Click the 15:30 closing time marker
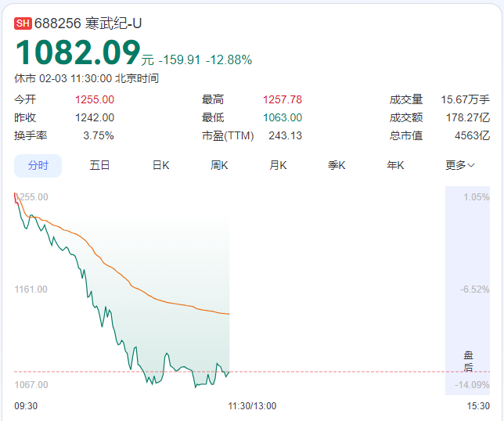 (478, 405)
